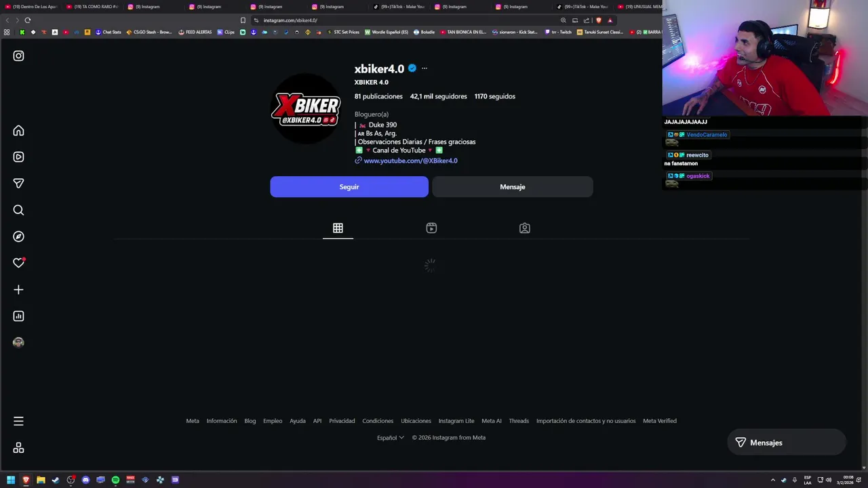Open direct messages paper-plane icon in sidebar

click(x=18, y=183)
